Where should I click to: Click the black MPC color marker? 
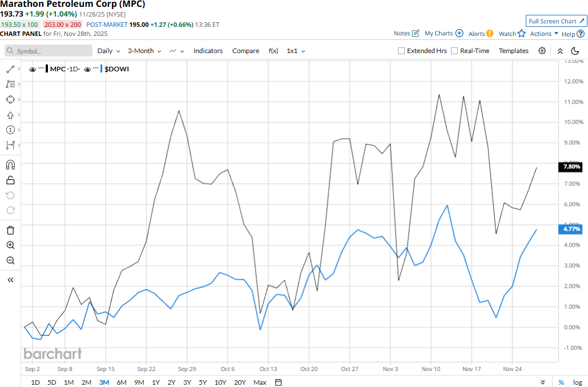coord(46,69)
